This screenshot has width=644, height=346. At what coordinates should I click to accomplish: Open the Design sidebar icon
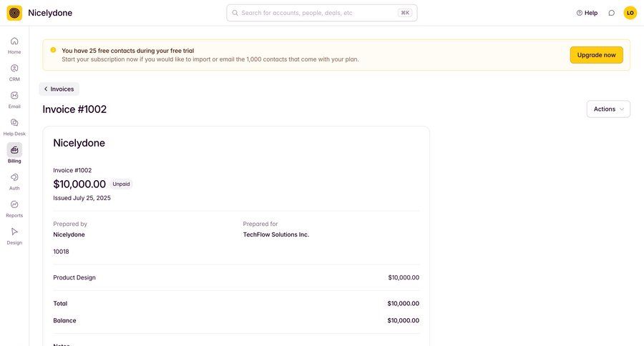[14, 232]
